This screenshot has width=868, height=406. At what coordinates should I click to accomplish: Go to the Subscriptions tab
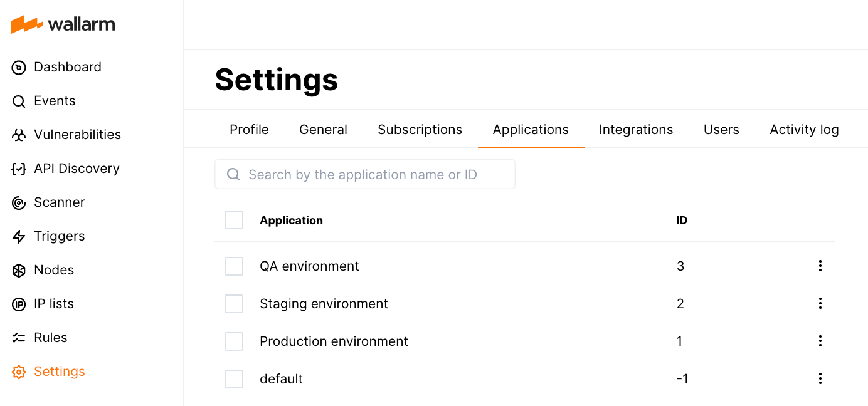pos(420,130)
